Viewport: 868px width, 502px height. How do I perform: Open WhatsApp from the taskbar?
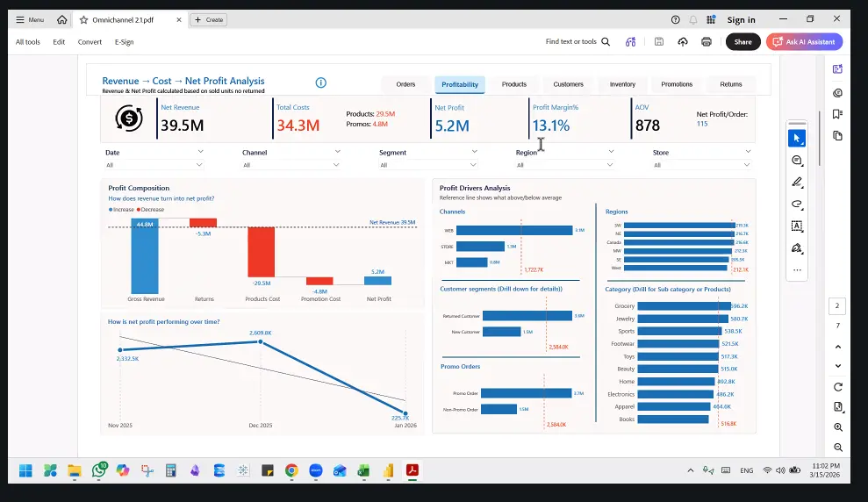(99, 470)
